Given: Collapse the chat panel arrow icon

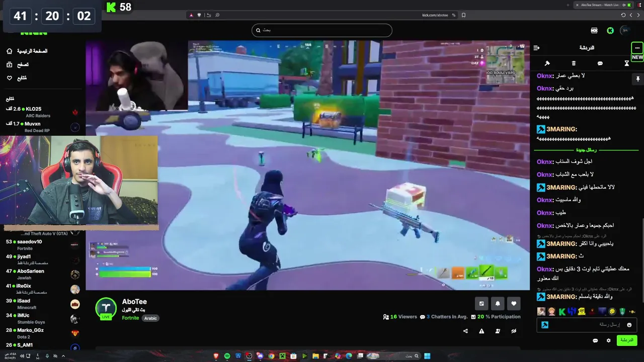Looking at the screenshot, I should click(x=536, y=48).
